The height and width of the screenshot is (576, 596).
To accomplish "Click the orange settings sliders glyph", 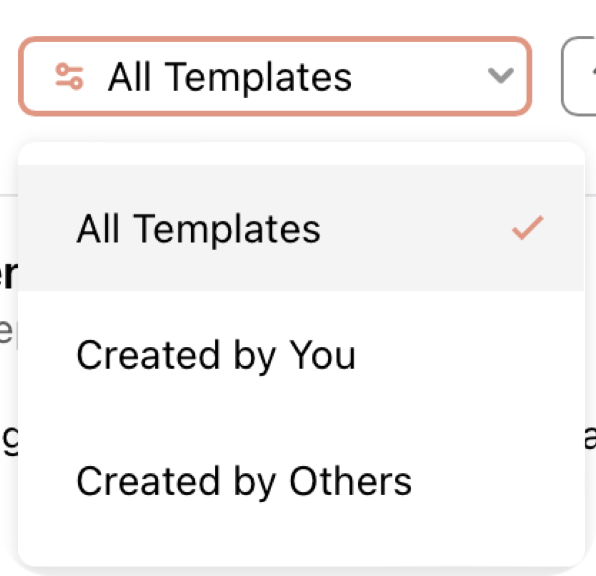I will tap(69, 76).
